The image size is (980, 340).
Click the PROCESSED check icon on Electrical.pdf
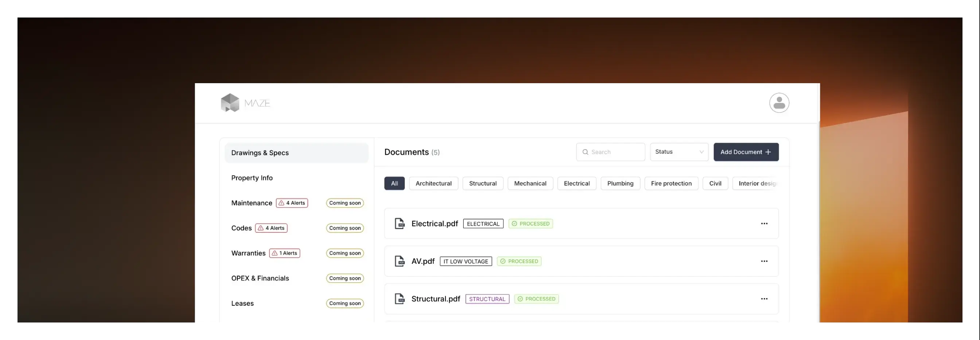(x=514, y=224)
